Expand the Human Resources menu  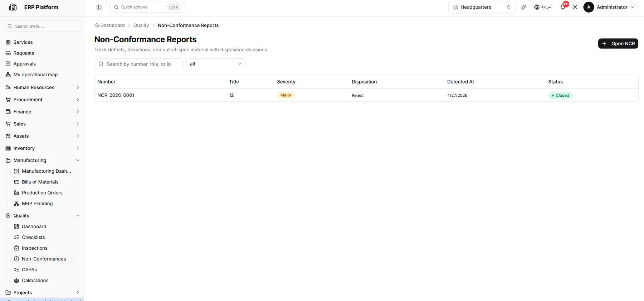[43, 87]
